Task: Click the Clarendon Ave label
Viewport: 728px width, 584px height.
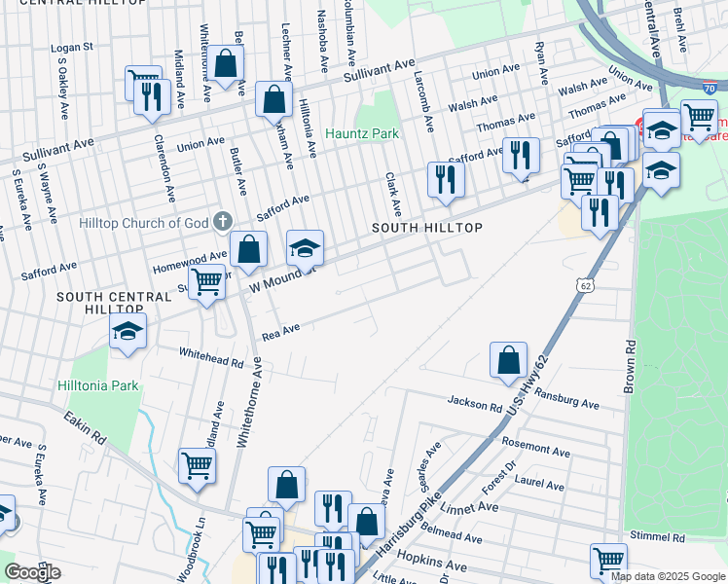Action: pos(164,168)
